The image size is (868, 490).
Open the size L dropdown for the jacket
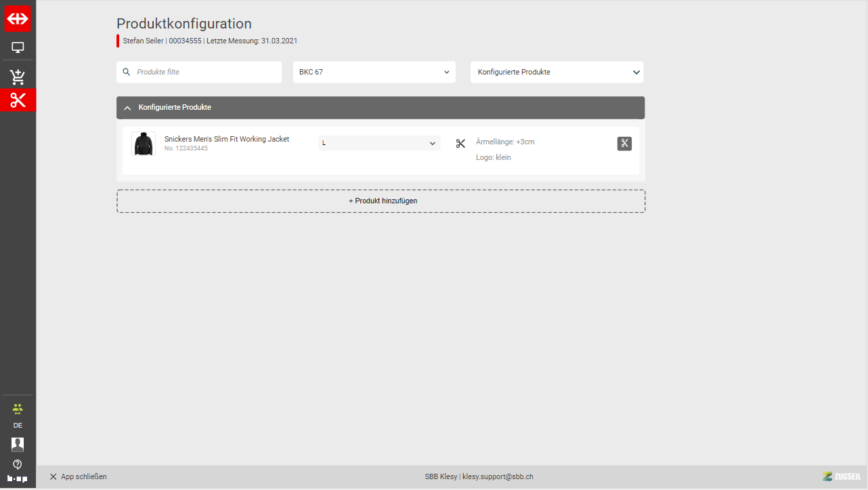tap(379, 143)
